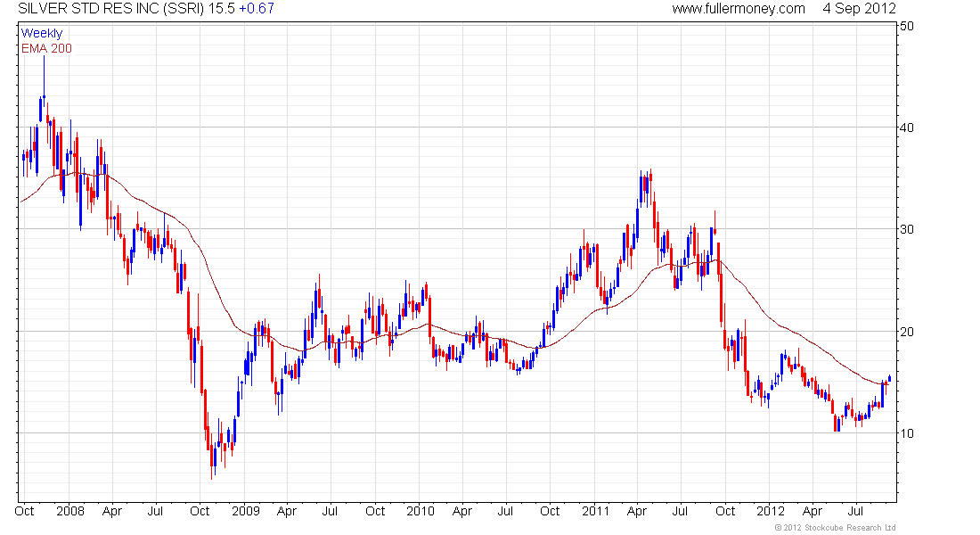The height and width of the screenshot is (535, 980).
Task: Click the Stockcube Research Ltd copyright text
Action: (x=835, y=528)
